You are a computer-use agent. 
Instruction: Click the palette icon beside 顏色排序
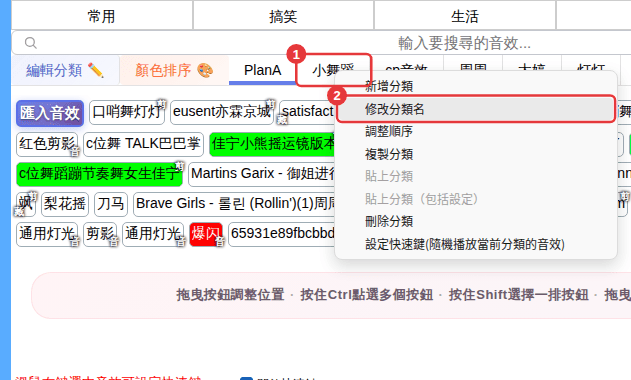(205, 70)
